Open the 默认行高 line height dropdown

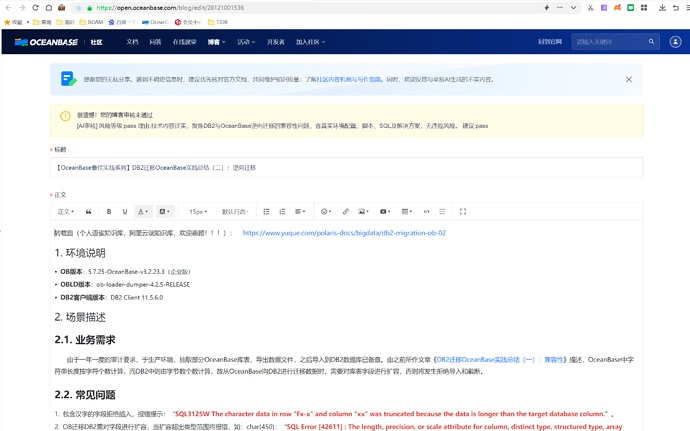coord(235,212)
